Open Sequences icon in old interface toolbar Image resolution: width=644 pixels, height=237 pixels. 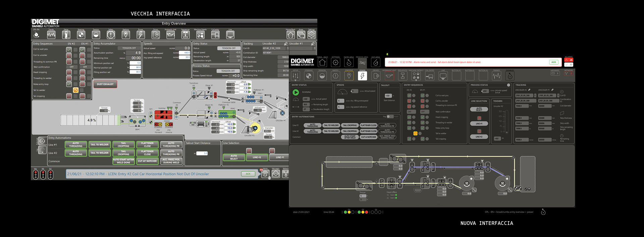(185, 35)
